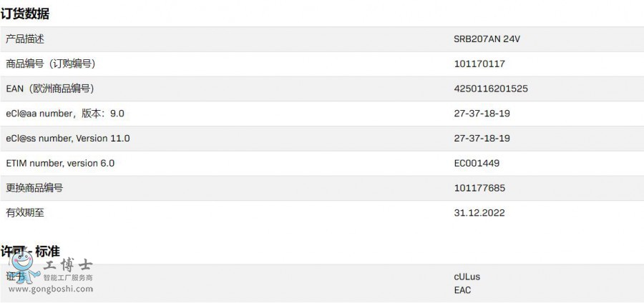Click replacement article number 101177685

[479, 188]
